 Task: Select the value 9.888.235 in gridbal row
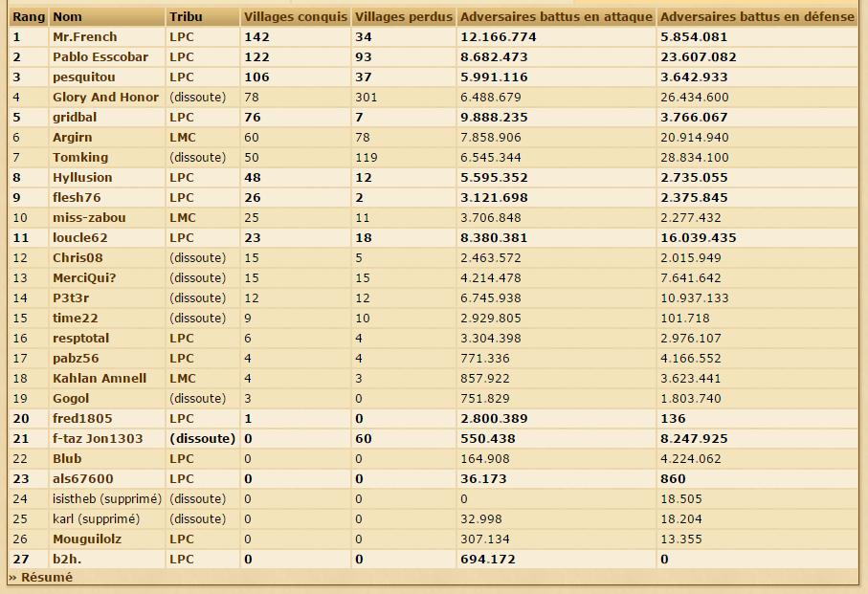pyautogui.click(x=494, y=118)
